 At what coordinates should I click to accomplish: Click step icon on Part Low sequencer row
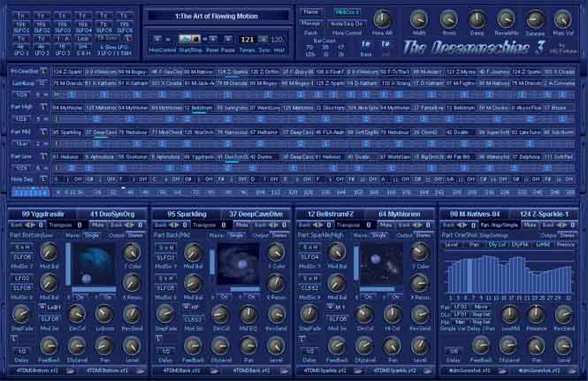pyautogui.click(x=44, y=156)
